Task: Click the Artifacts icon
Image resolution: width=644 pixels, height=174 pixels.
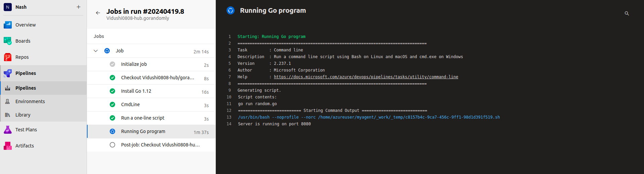Action: [x=7, y=146]
